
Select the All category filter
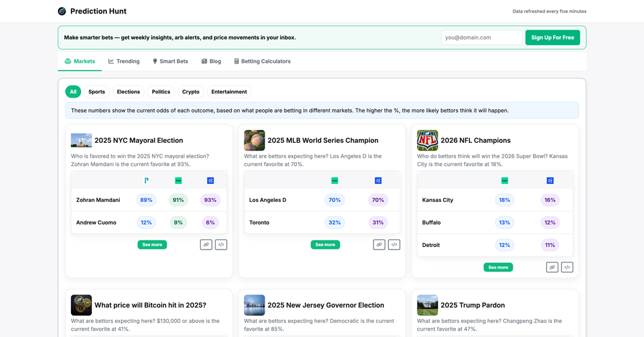point(73,92)
